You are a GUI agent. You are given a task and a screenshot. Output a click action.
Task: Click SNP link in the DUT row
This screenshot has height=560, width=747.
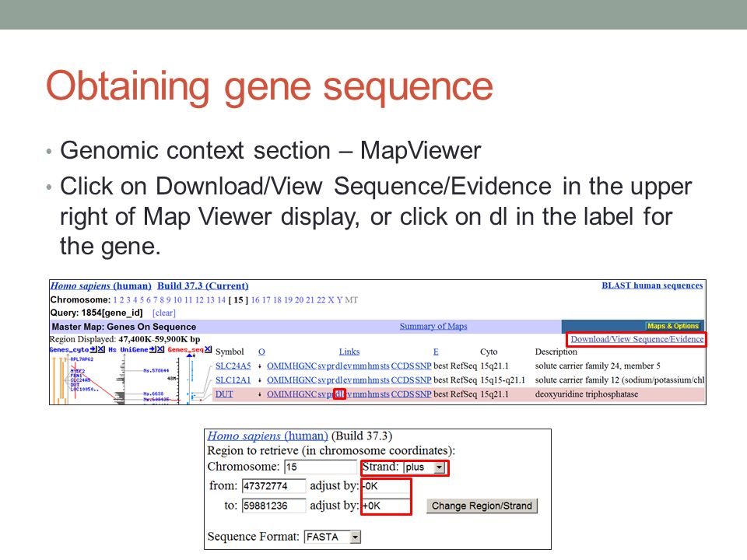423,394
